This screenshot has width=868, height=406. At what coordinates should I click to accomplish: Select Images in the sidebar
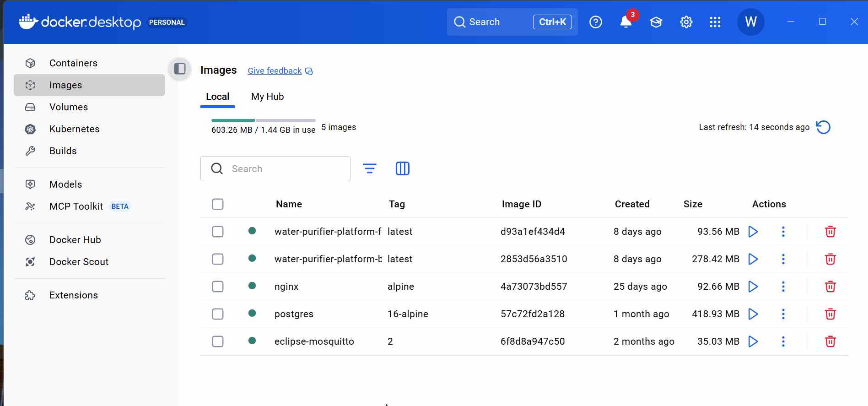89,85
